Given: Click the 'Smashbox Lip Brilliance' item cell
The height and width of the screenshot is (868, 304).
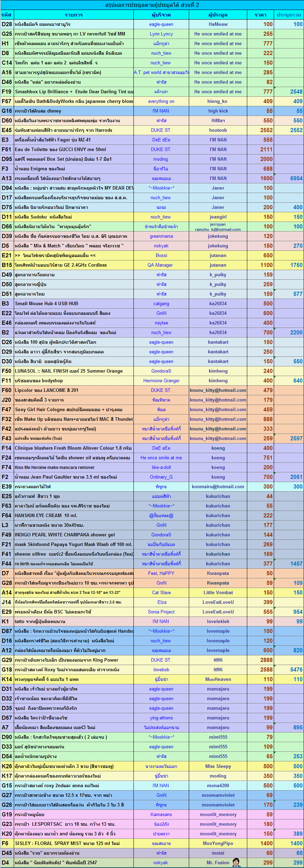Looking at the screenshot, I should pyautogui.click(x=74, y=92).
